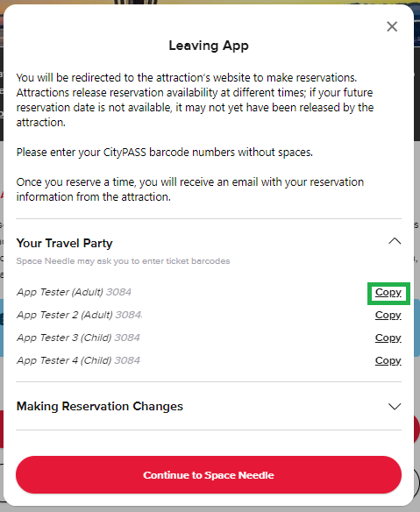Click barcode number beside App Tester 2
Viewport: 420px width, 512px height.
click(129, 315)
